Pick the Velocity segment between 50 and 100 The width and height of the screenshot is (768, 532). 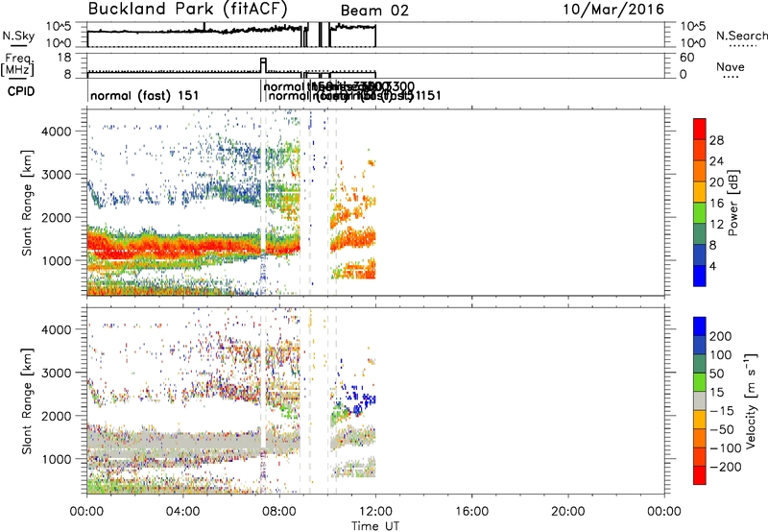pos(700,364)
